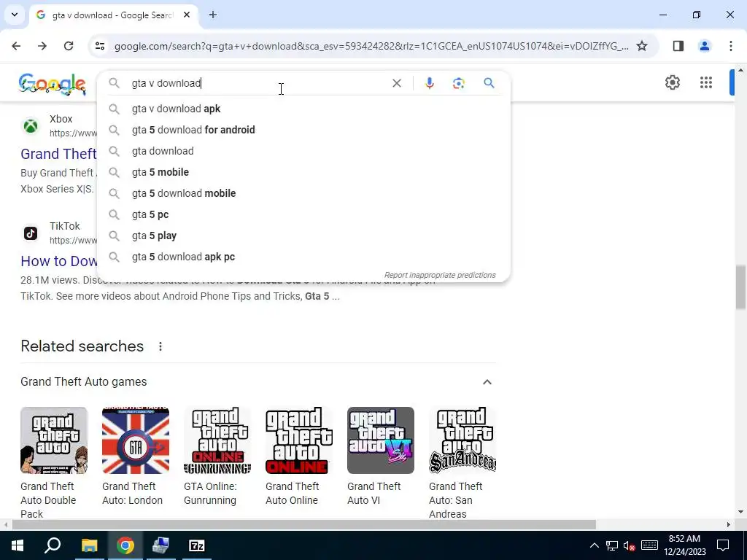This screenshot has height=560, width=747.
Task: Go back to the previous page
Action: point(16,46)
